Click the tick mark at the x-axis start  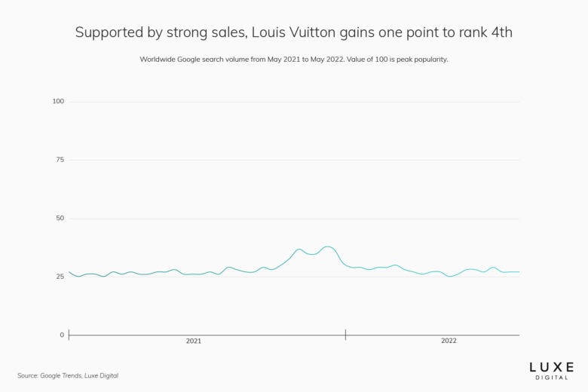(x=69, y=335)
